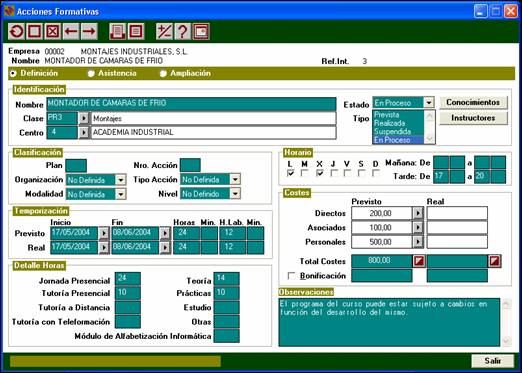Click the Jornada Presencial hours field
This screenshot has width=522, height=373.
pyautogui.click(x=128, y=279)
